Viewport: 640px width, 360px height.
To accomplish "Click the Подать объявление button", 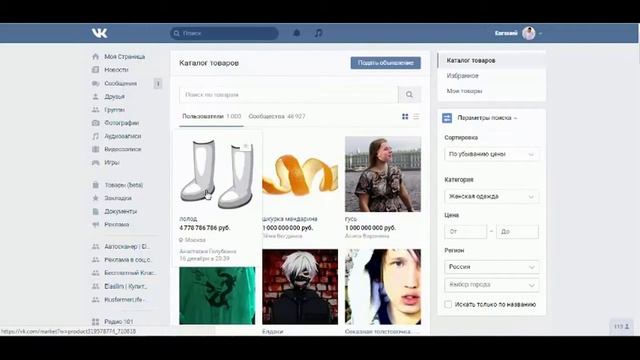I will [386, 63].
